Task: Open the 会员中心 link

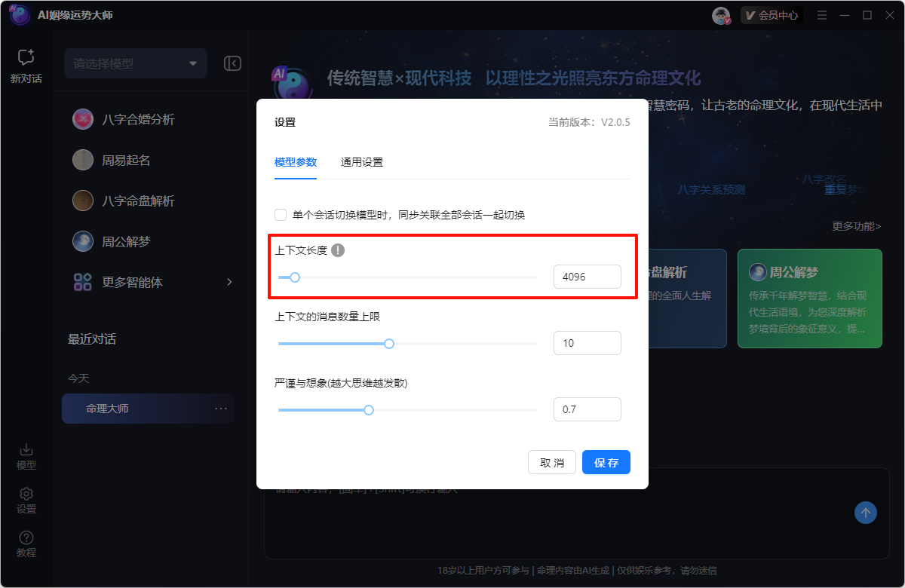Action: (x=771, y=14)
